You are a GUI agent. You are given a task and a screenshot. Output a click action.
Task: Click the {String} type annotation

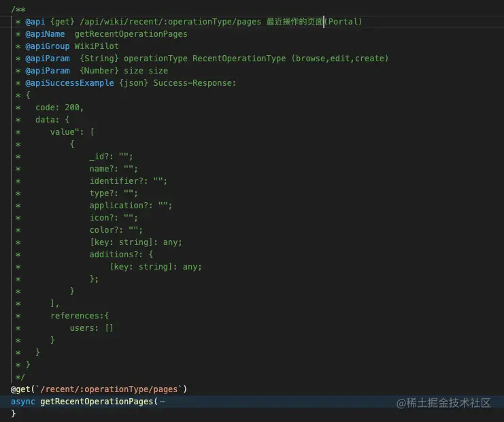click(x=99, y=59)
